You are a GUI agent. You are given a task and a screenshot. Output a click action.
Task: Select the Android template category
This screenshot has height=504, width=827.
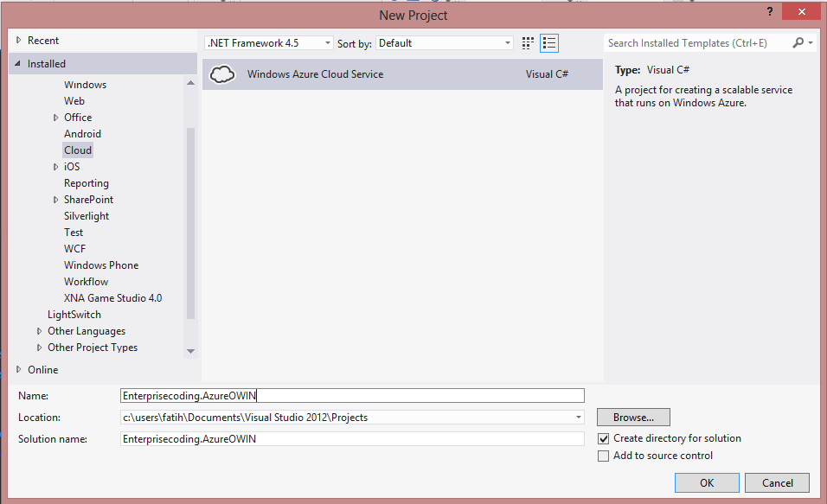(82, 134)
